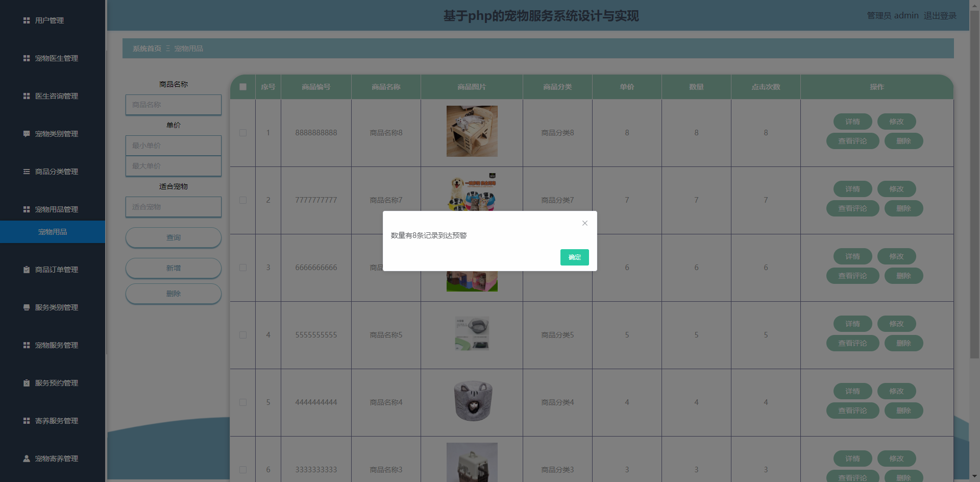Go to 系统首页 breadcrumb
The width and height of the screenshot is (980, 482).
tap(147, 49)
